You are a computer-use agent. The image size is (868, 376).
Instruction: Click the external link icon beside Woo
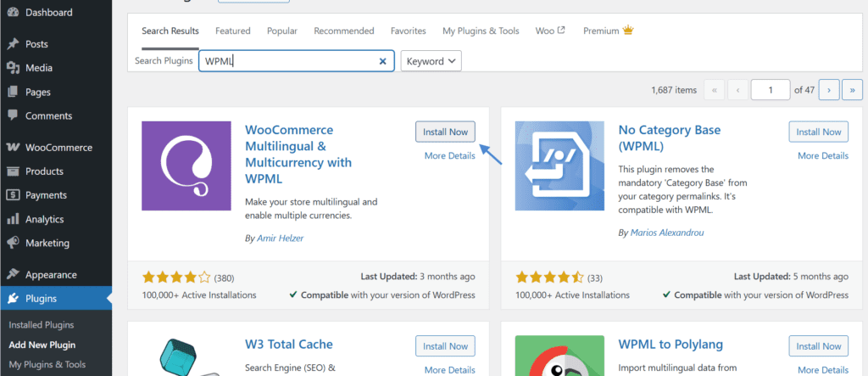pos(561,31)
